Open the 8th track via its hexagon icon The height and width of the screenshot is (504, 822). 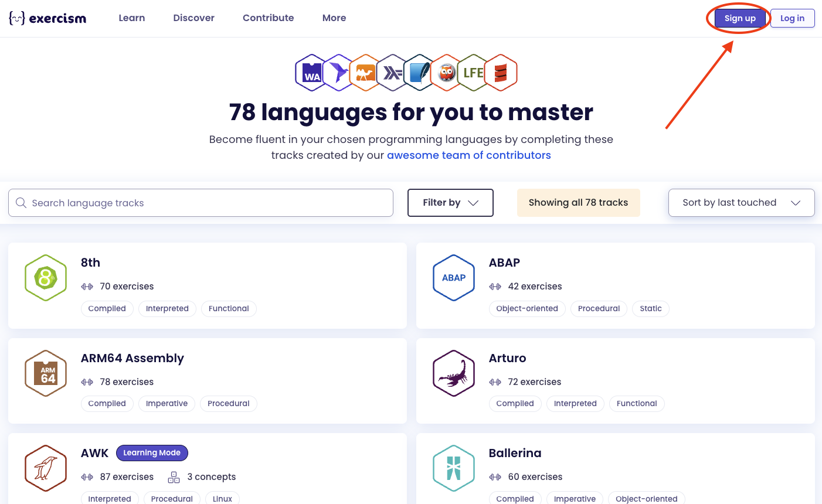coord(46,278)
